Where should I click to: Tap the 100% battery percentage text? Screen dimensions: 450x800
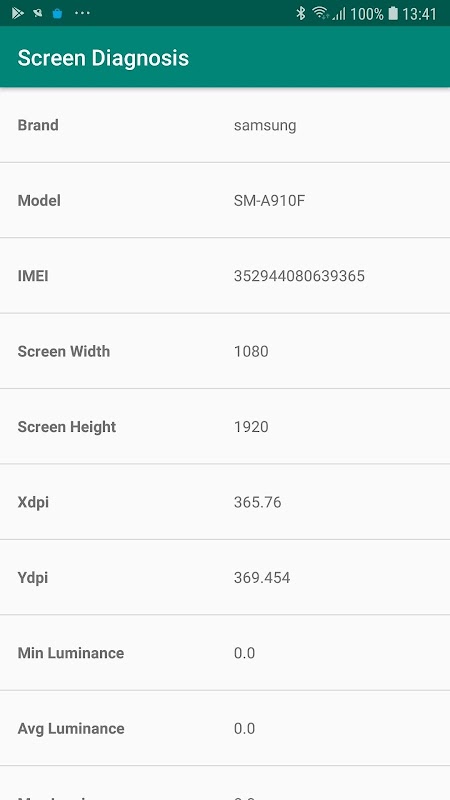point(367,14)
